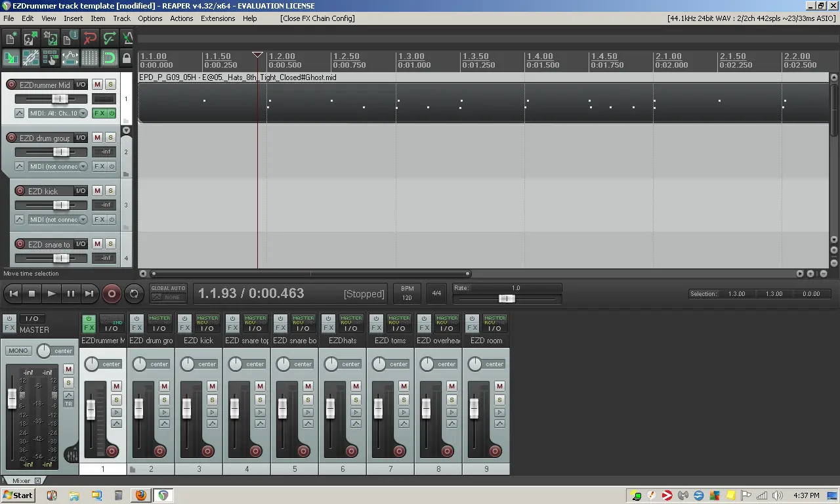Click the transport Stop button
This screenshot has width=840, height=504.
[x=32, y=293]
